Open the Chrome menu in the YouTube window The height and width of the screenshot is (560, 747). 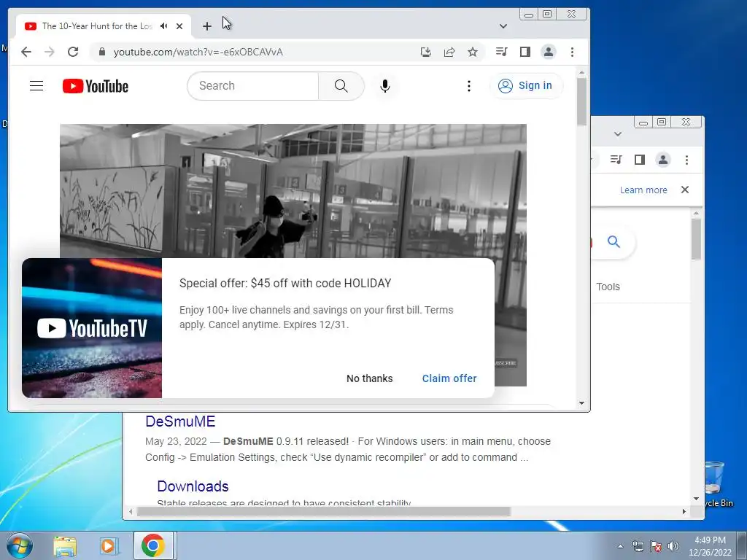[x=572, y=52]
